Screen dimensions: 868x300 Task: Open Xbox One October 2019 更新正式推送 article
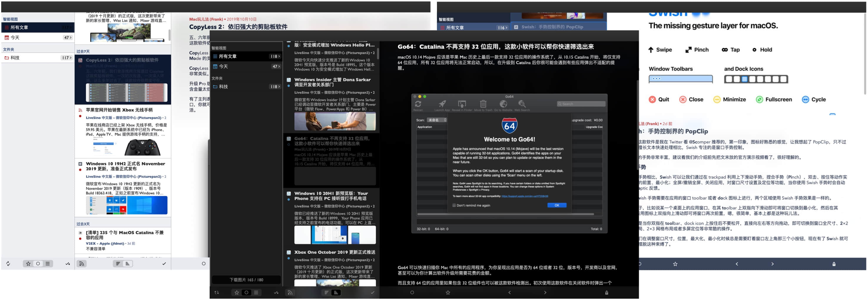(x=331, y=267)
